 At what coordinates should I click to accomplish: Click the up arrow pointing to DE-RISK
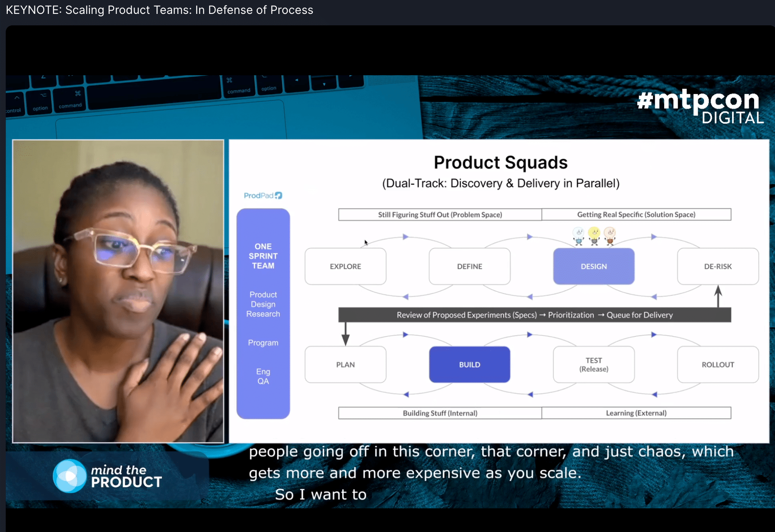[718, 297]
